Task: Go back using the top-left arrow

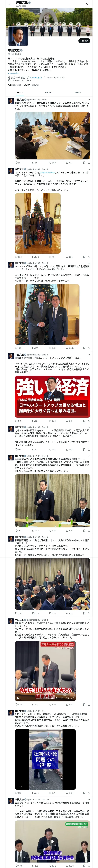Action: pos(9,4)
